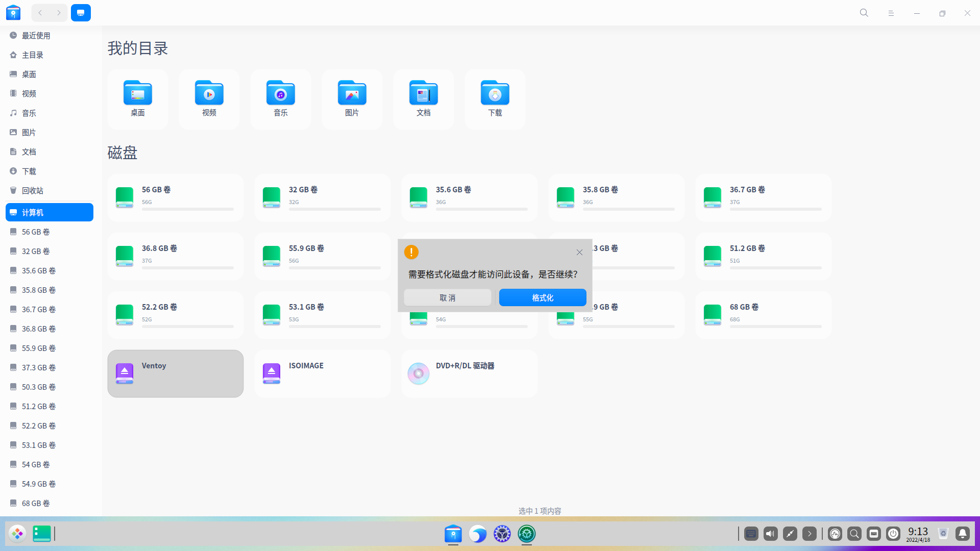Open the Trash icon in the system tray
This screenshot has height=551, width=980.
[943, 534]
